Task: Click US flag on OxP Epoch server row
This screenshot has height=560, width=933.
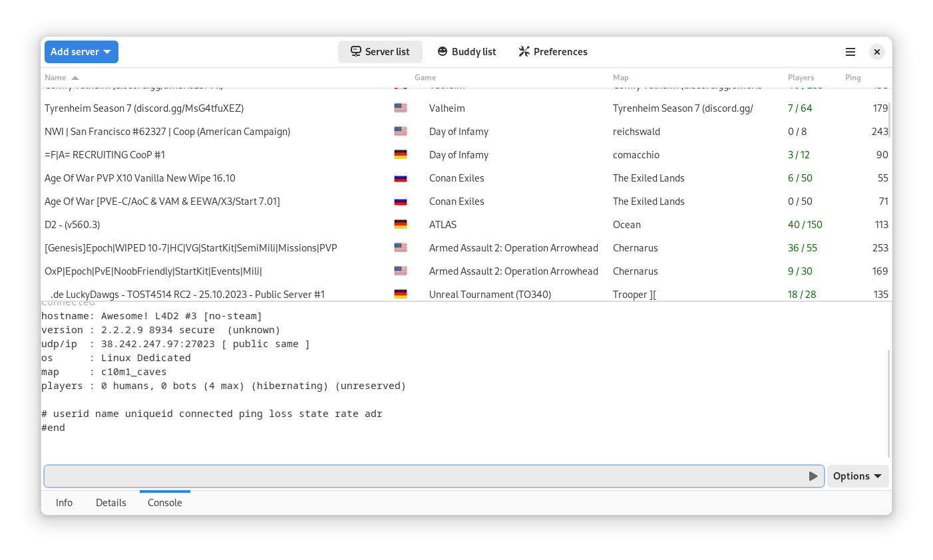Action: pos(401,271)
